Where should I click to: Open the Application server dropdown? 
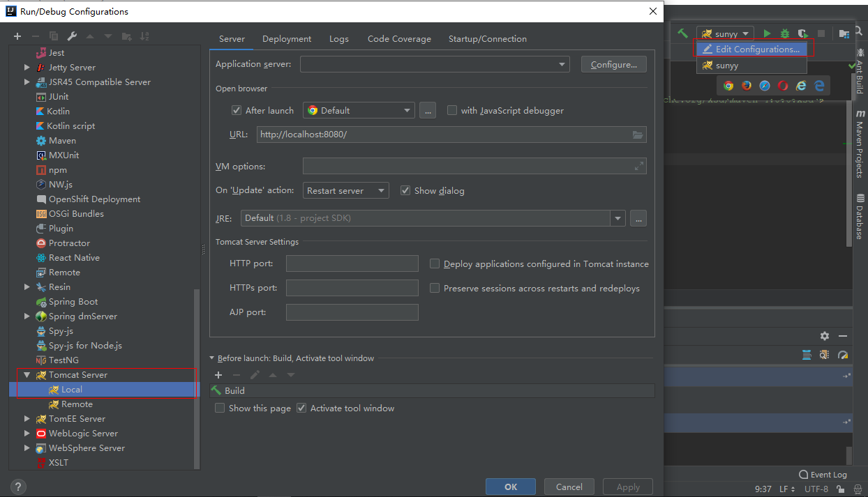562,65
